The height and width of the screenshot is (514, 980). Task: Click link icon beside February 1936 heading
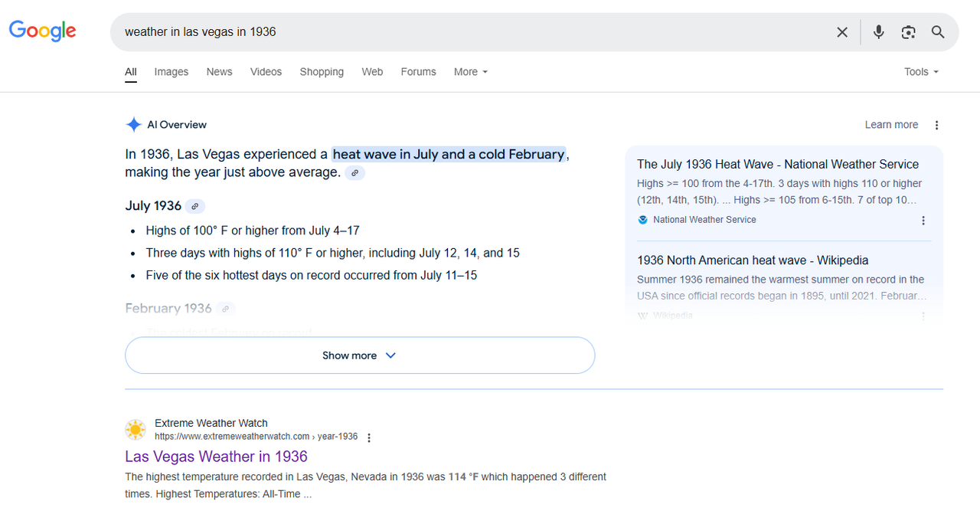(x=225, y=309)
